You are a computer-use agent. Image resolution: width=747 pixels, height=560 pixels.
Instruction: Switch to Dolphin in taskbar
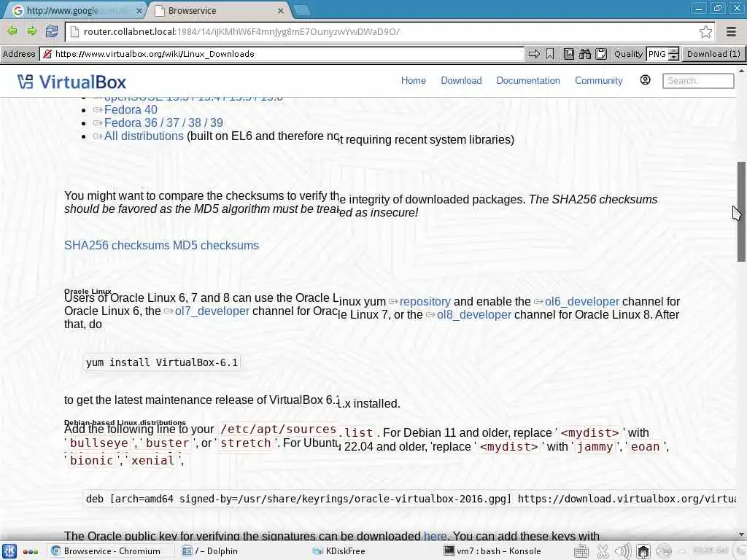pos(209,551)
